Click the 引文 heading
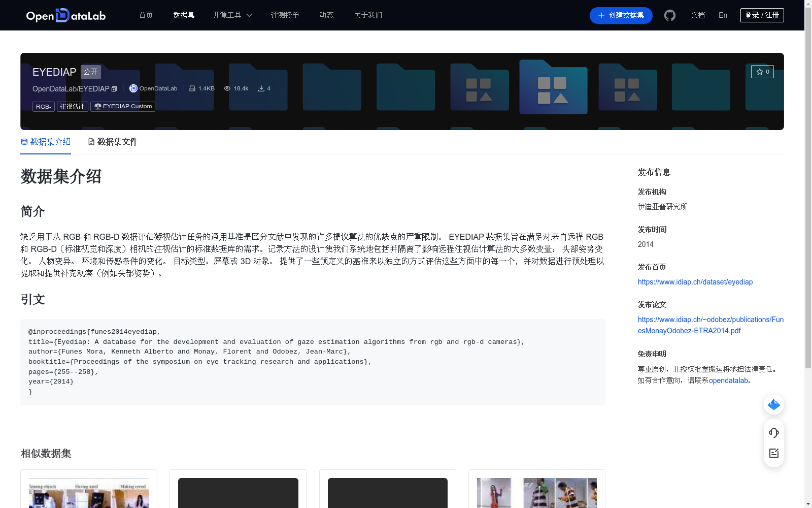Image resolution: width=812 pixels, height=508 pixels. [x=32, y=300]
